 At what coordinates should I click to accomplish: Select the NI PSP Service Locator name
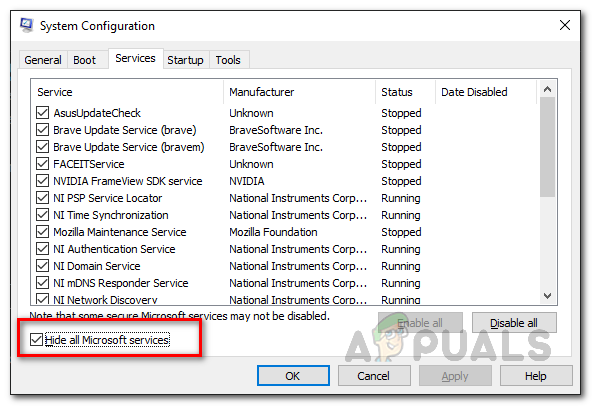coord(108,198)
